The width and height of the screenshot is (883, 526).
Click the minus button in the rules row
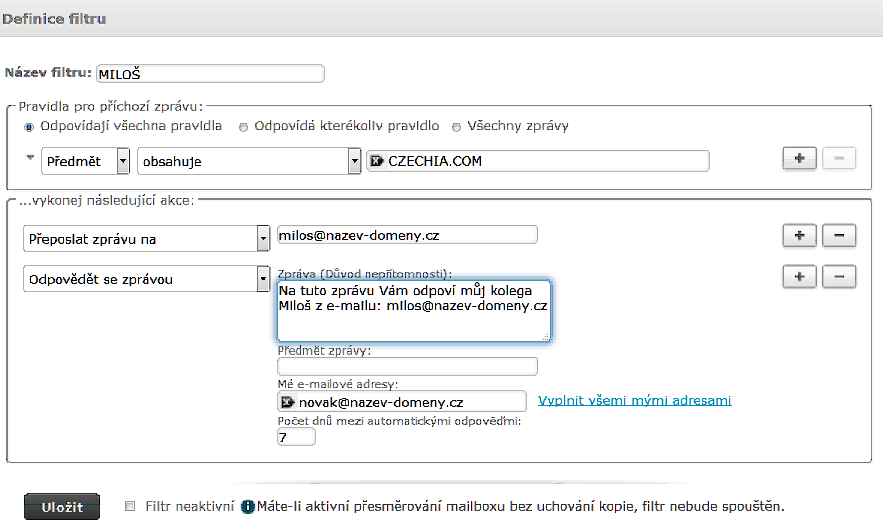[839, 159]
